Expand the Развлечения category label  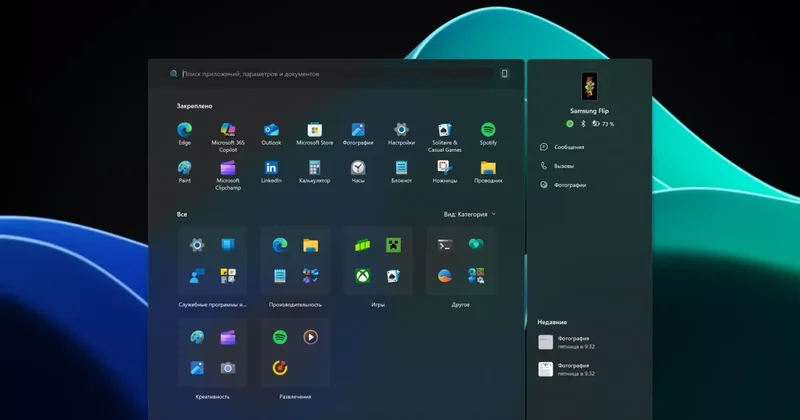pos(295,397)
